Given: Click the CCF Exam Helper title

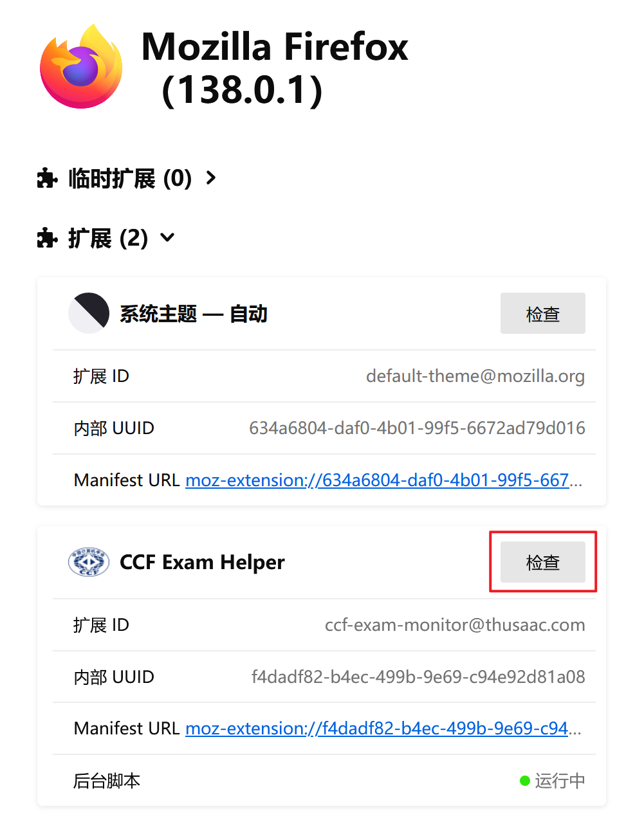Looking at the screenshot, I should click(x=202, y=563).
